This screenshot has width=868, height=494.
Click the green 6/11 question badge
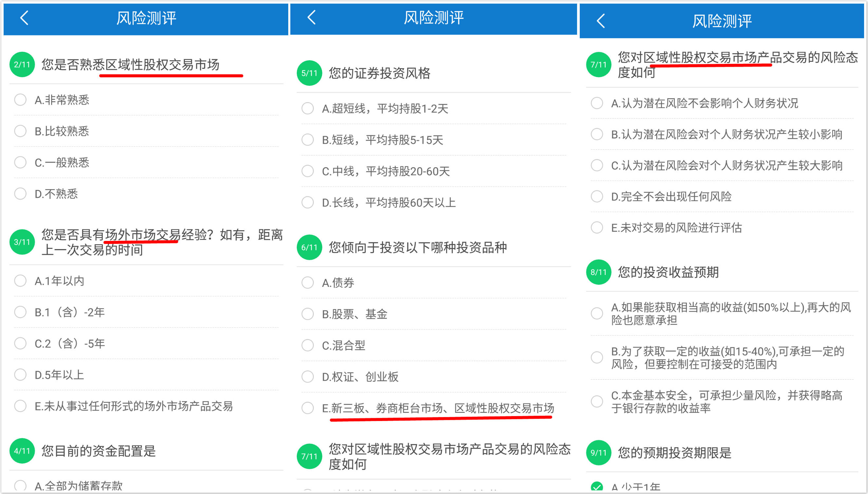[309, 247]
